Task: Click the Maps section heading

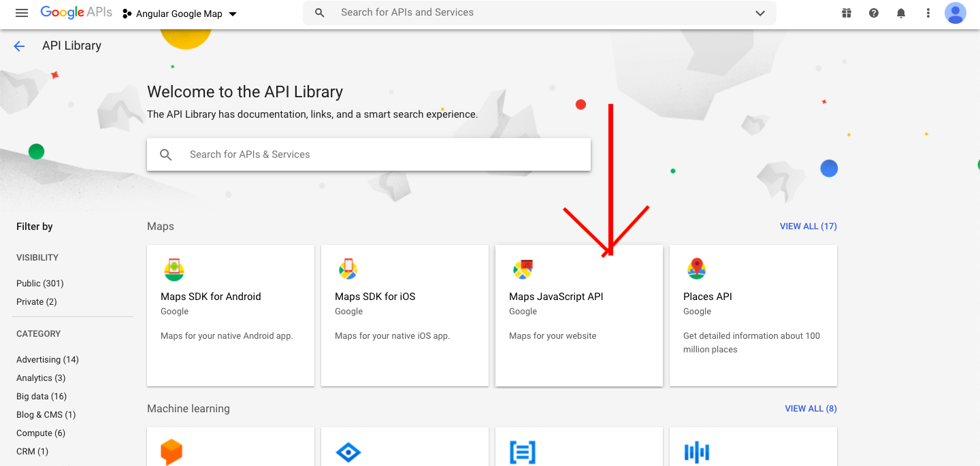Action: [161, 227]
